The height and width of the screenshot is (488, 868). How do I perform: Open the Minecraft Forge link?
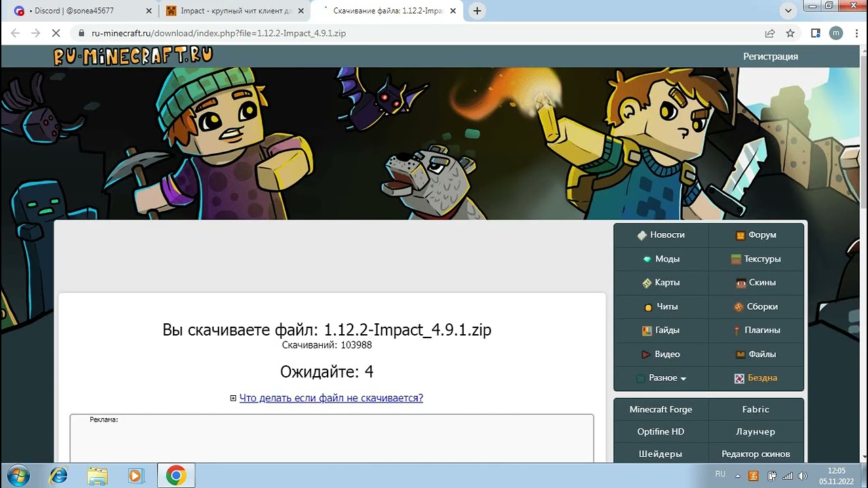click(x=660, y=409)
